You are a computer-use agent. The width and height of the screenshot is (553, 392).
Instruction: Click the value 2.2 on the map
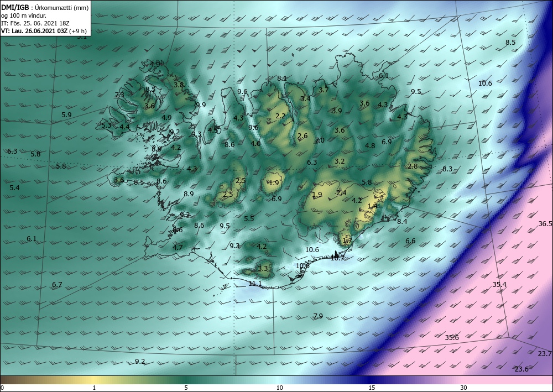(280, 116)
